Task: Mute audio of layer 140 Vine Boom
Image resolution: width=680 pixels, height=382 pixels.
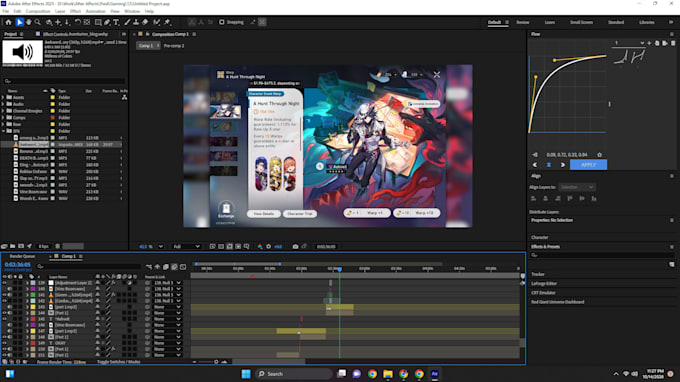Action: point(10,289)
